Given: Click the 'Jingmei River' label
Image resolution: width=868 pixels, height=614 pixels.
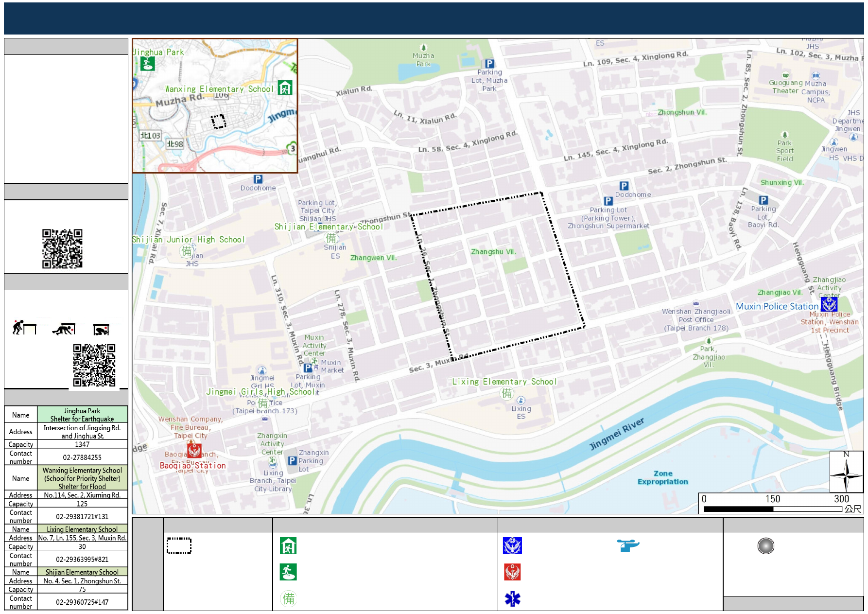Looking at the screenshot, I should point(617,434).
